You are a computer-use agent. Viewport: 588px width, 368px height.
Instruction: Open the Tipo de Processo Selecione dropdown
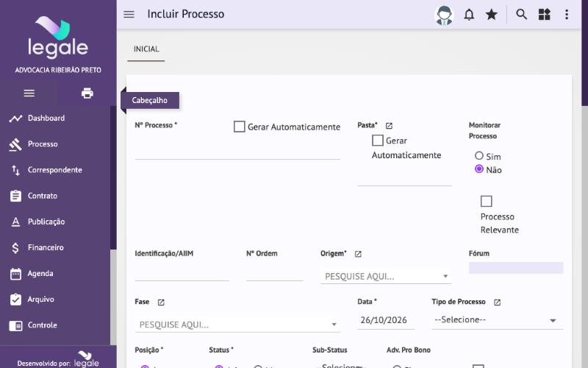497,320
